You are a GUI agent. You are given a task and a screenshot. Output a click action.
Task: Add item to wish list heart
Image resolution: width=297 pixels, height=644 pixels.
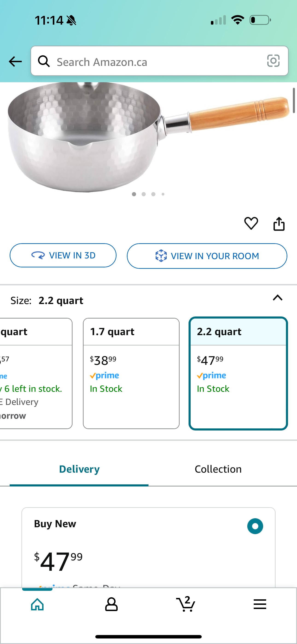tap(251, 223)
